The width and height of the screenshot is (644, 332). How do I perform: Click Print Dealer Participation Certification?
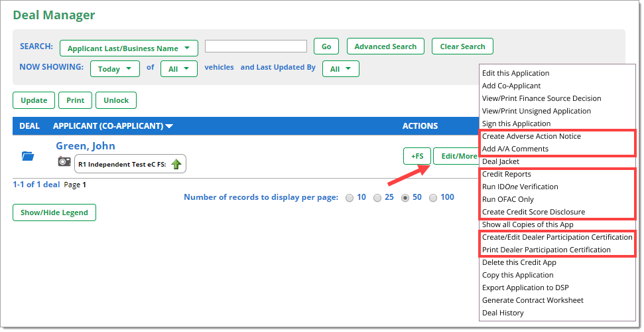546,250
